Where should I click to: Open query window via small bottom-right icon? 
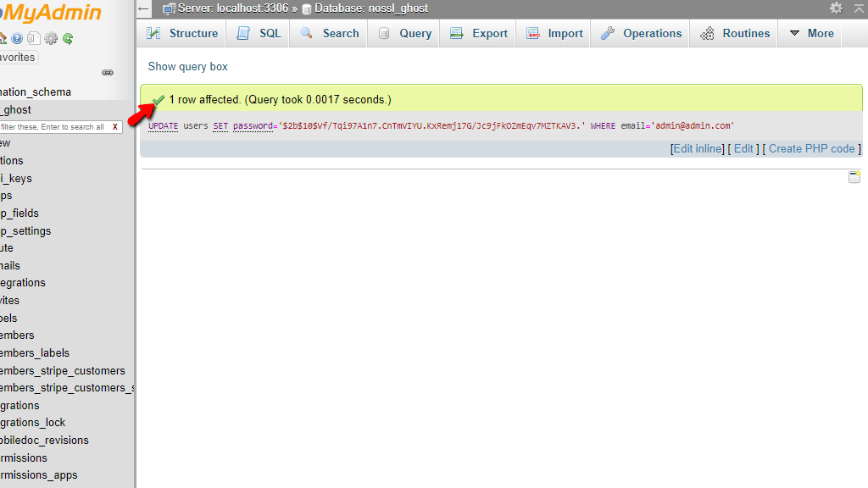pyautogui.click(x=854, y=176)
